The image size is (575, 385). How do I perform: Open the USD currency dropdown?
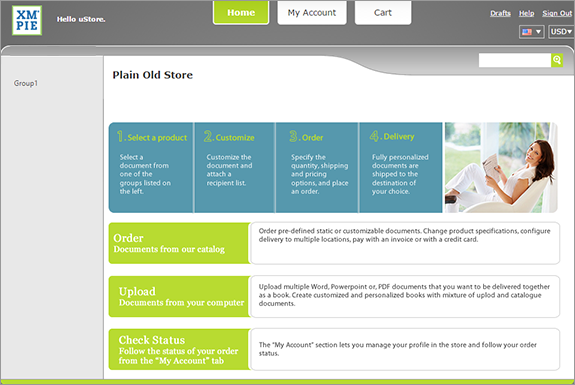(x=561, y=32)
